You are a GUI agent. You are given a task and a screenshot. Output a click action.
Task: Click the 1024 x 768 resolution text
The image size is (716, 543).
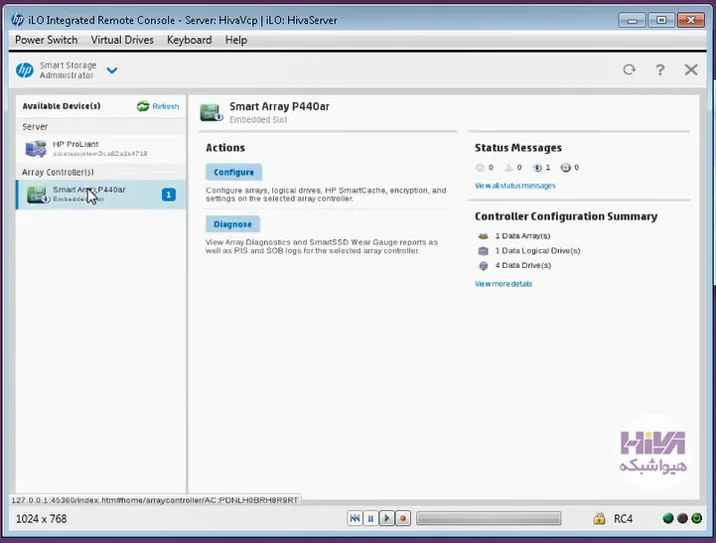(x=41, y=519)
